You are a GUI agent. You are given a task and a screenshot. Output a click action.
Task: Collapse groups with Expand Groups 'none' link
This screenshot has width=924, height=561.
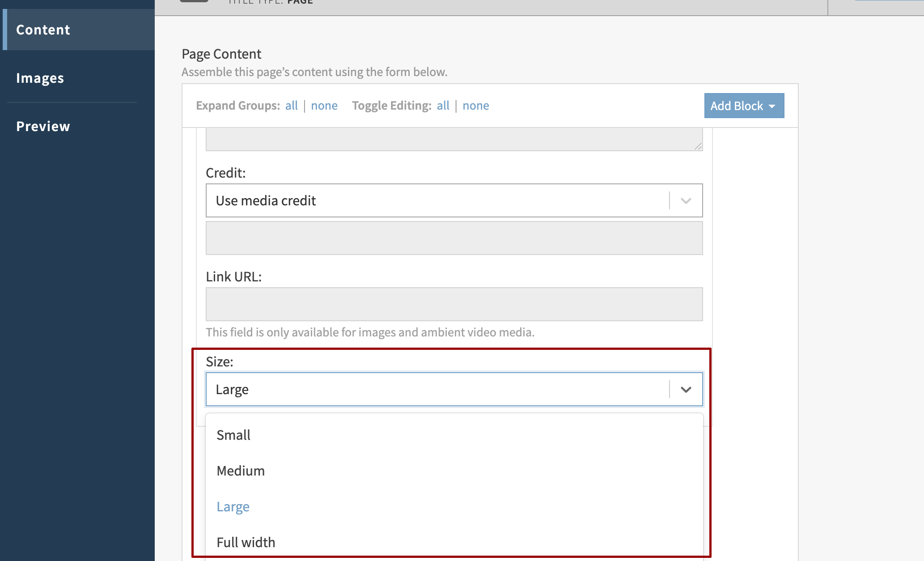pos(324,106)
